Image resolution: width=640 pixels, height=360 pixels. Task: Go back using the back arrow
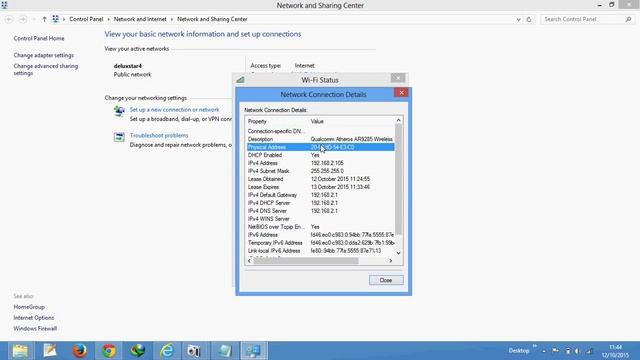[9, 19]
